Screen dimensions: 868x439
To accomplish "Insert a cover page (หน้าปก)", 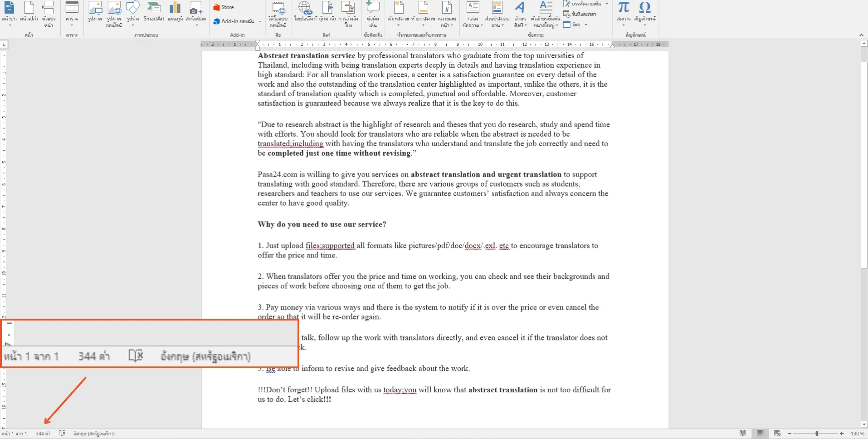I will click(x=9, y=13).
